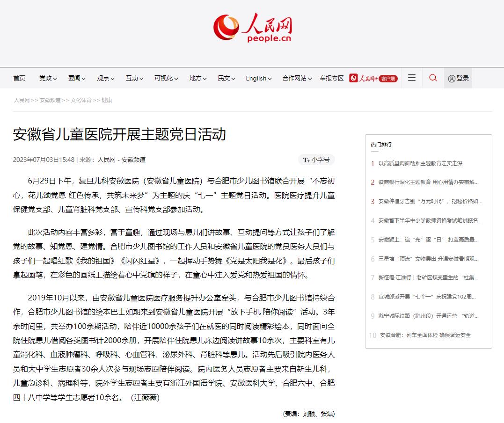Open hot article 以高质量调研助推主题教育走实走深
Viewport: 504px width, 423px height.
420,163
